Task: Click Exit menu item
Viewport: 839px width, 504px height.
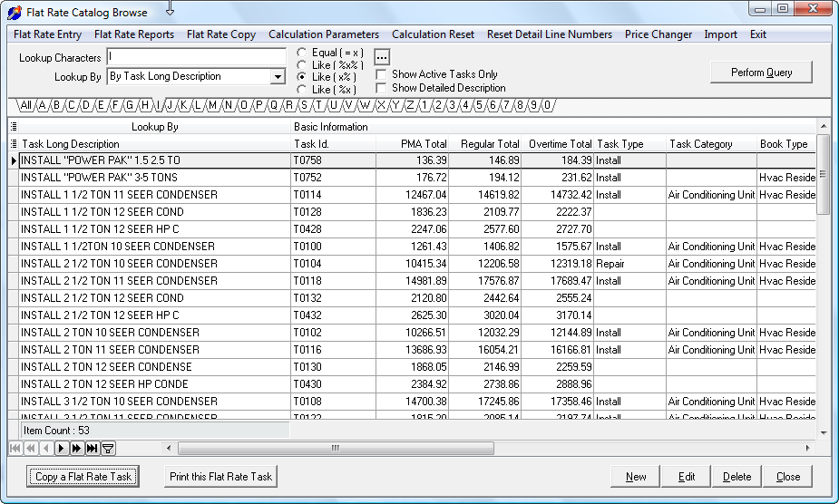Action: point(758,34)
